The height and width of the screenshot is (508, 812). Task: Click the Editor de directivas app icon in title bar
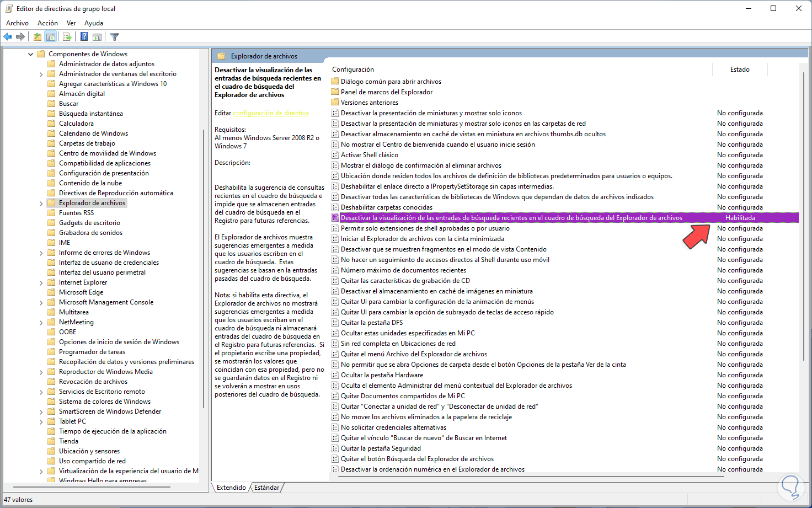pyautogui.click(x=9, y=9)
